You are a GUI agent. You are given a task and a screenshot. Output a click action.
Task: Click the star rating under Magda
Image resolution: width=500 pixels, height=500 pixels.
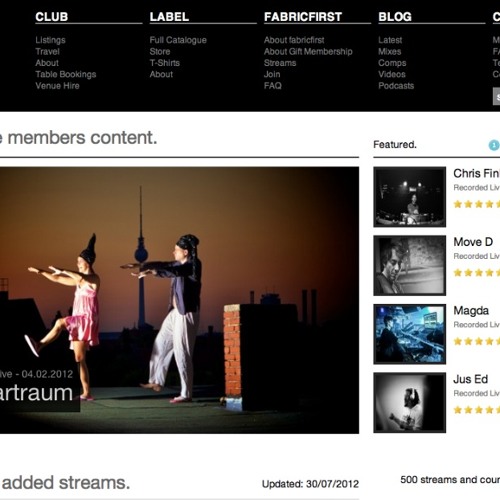click(x=477, y=341)
